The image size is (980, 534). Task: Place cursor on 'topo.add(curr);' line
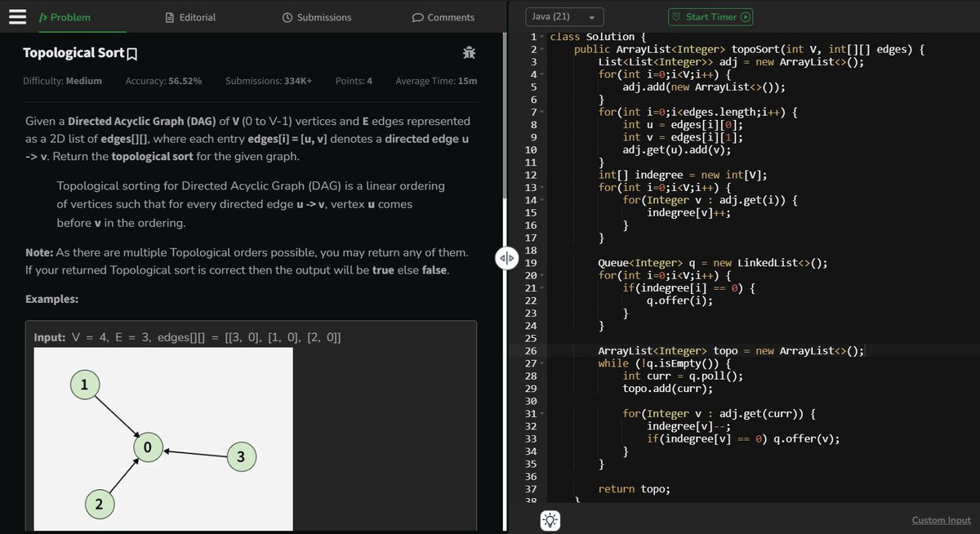pos(667,389)
